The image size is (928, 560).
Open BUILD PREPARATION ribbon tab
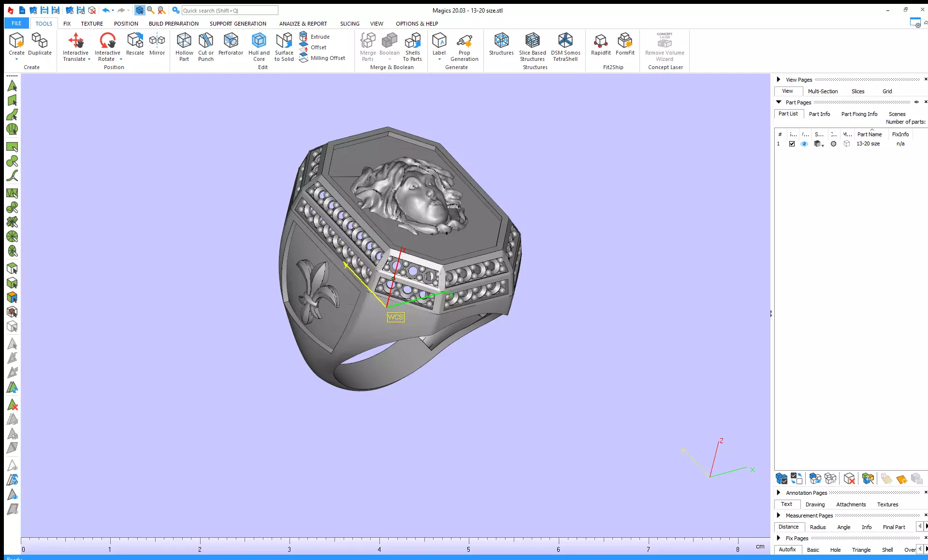tap(174, 23)
